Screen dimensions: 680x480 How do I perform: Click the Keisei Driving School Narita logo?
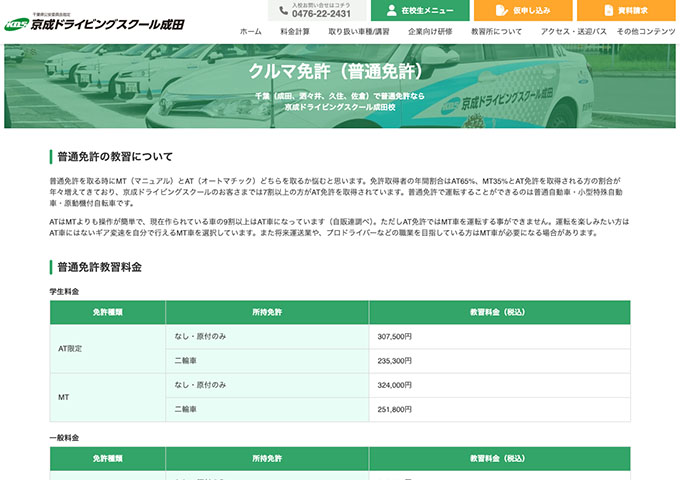tap(94, 22)
